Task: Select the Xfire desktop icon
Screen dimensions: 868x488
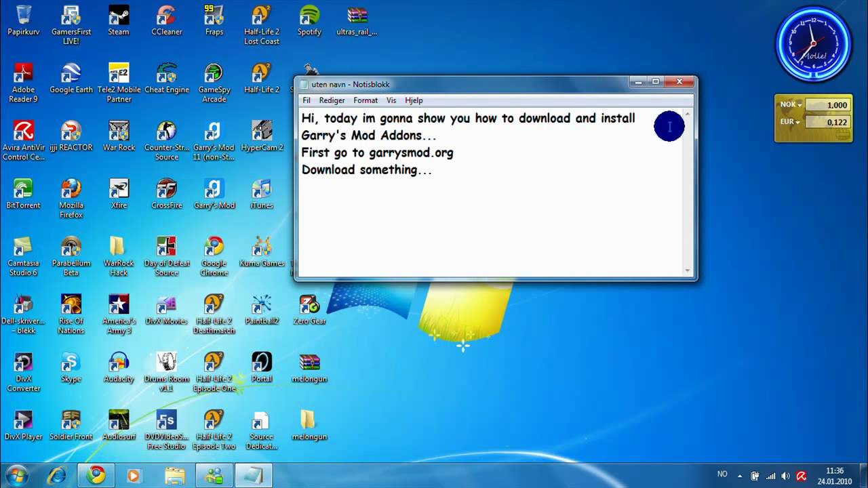Action: (x=119, y=194)
